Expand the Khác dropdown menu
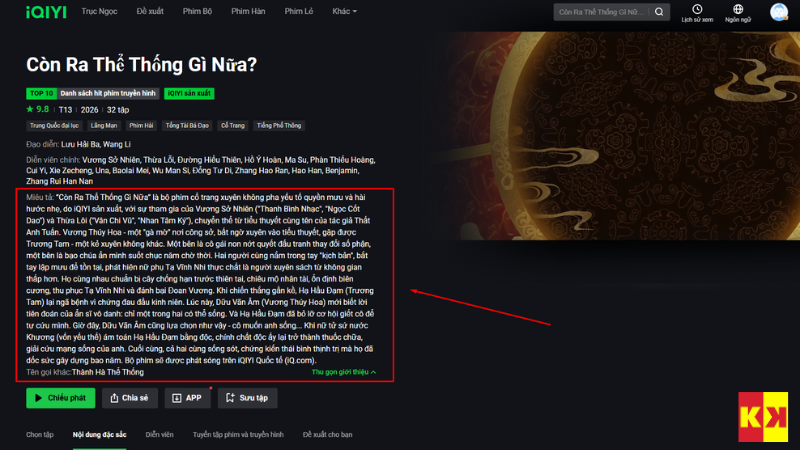Image resolution: width=800 pixels, height=450 pixels. tap(344, 11)
